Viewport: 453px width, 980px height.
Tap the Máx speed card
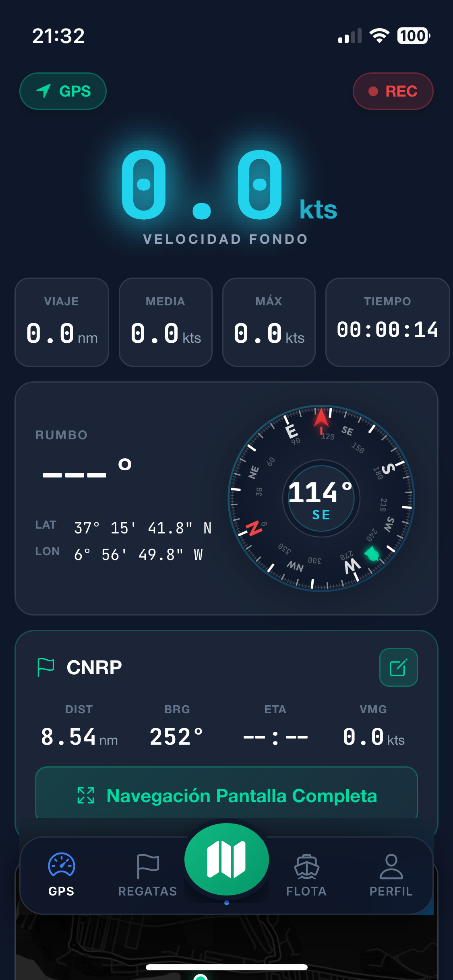[269, 322]
